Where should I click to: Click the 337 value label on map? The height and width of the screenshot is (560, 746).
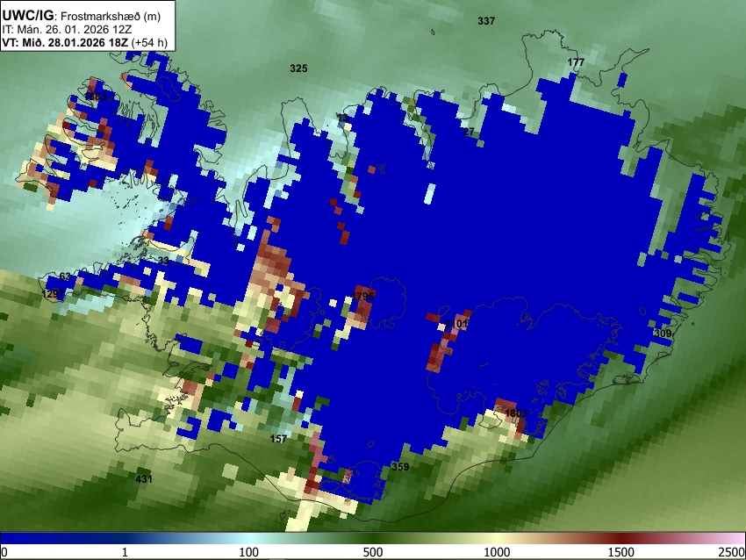(x=486, y=21)
